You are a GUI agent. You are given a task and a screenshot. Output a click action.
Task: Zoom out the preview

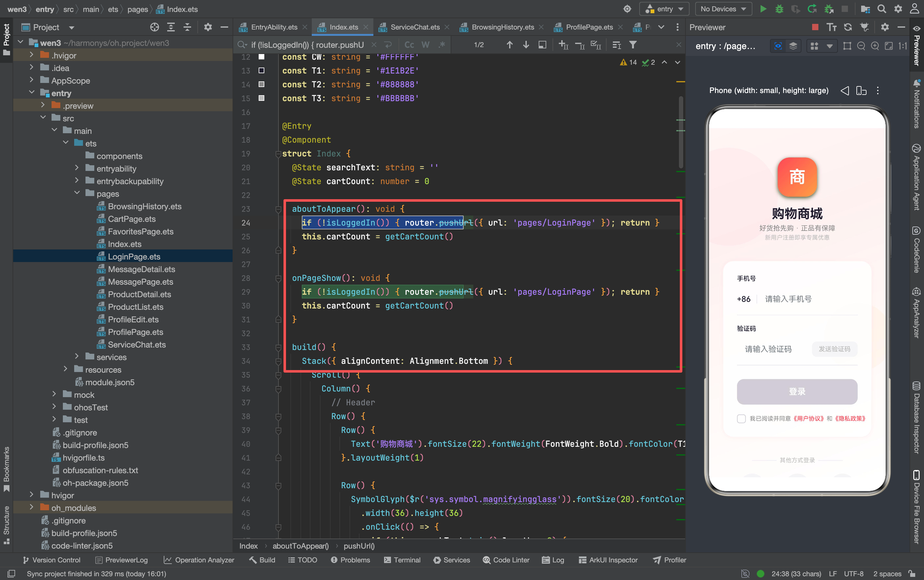tap(861, 46)
